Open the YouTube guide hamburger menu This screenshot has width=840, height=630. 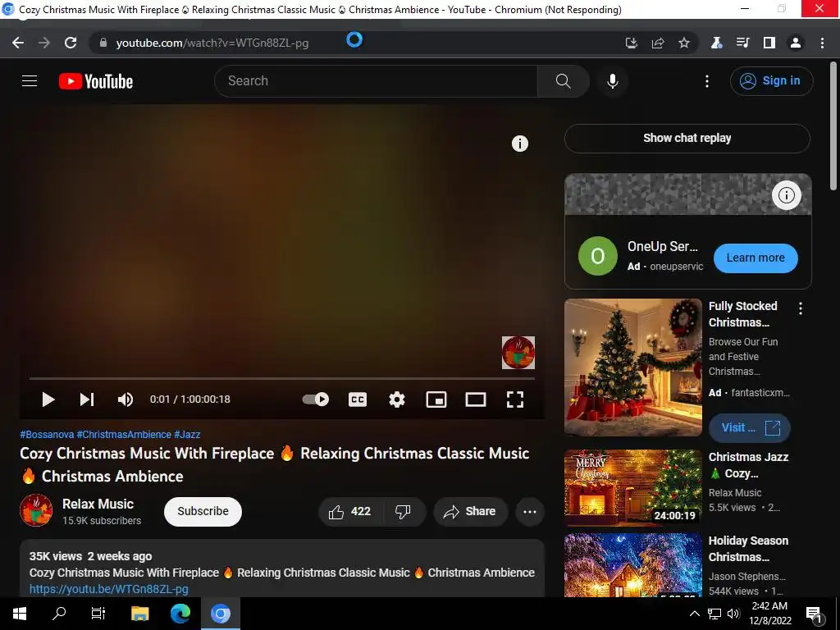[x=30, y=81]
